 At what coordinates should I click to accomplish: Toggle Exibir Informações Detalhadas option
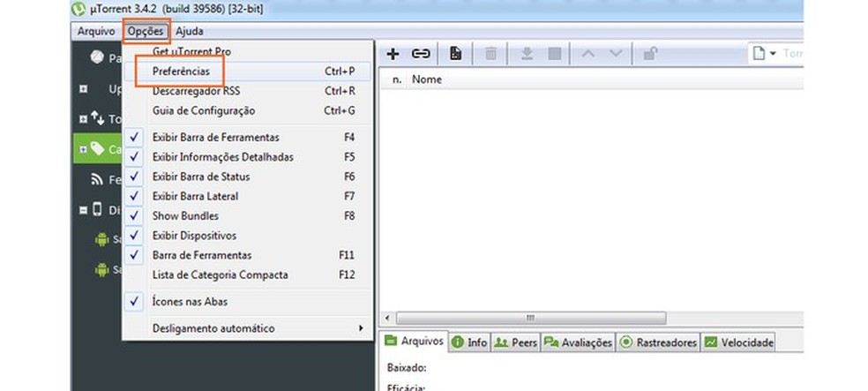pos(248,157)
